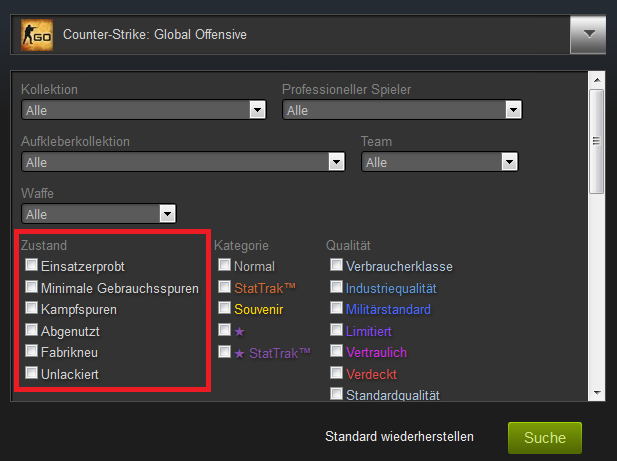The image size is (617, 461).
Task: Open the Team dropdown
Action: point(509,162)
